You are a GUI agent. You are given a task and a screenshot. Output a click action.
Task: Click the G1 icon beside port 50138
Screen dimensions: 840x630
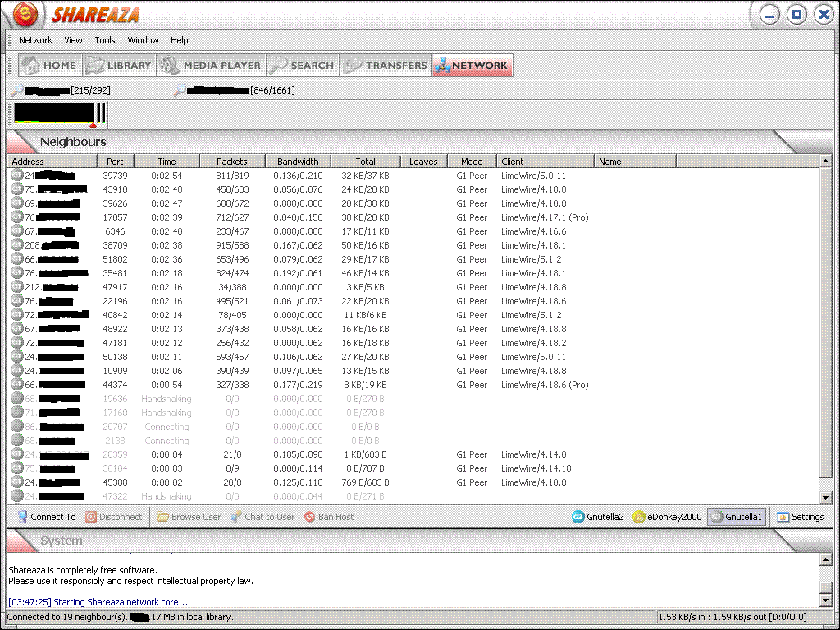(x=17, y=356)
